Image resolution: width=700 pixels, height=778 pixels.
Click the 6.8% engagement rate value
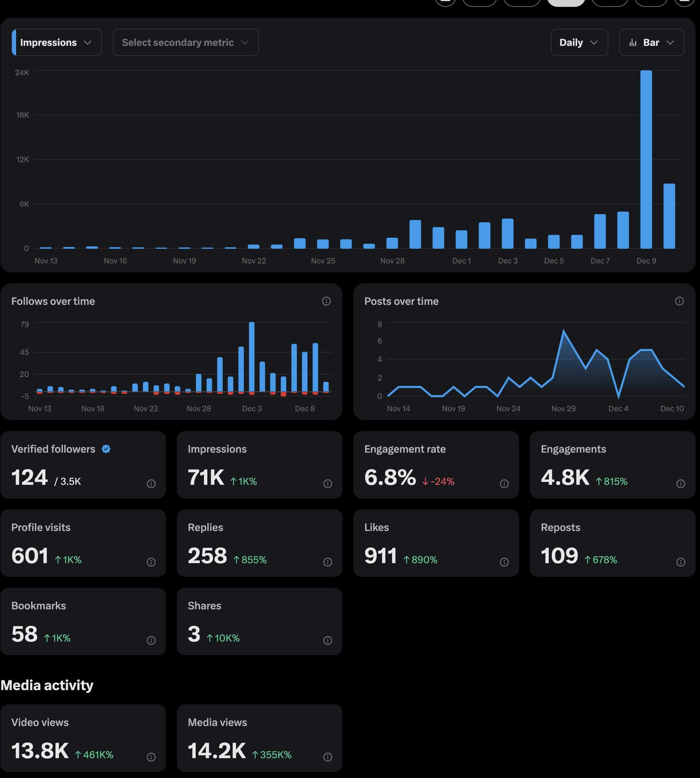(x=390, y=478)
